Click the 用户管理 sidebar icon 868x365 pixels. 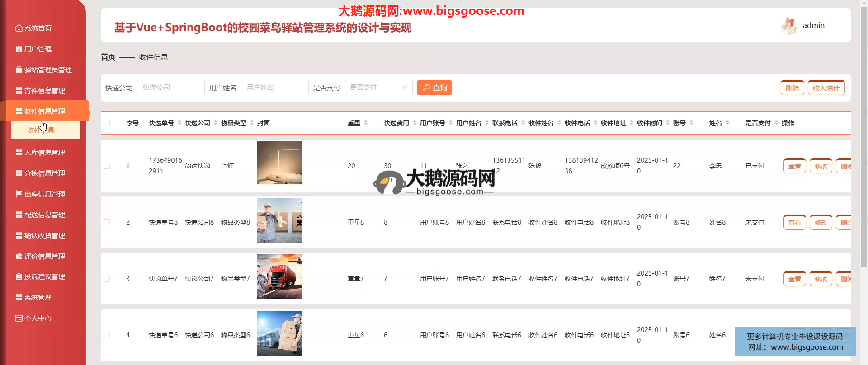tap(19, 49)
